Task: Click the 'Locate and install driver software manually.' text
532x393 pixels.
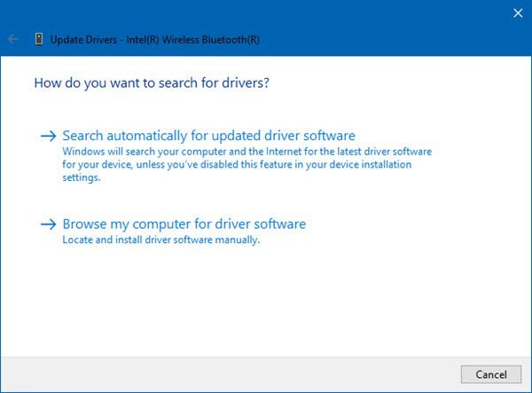Action: (161, 240)
